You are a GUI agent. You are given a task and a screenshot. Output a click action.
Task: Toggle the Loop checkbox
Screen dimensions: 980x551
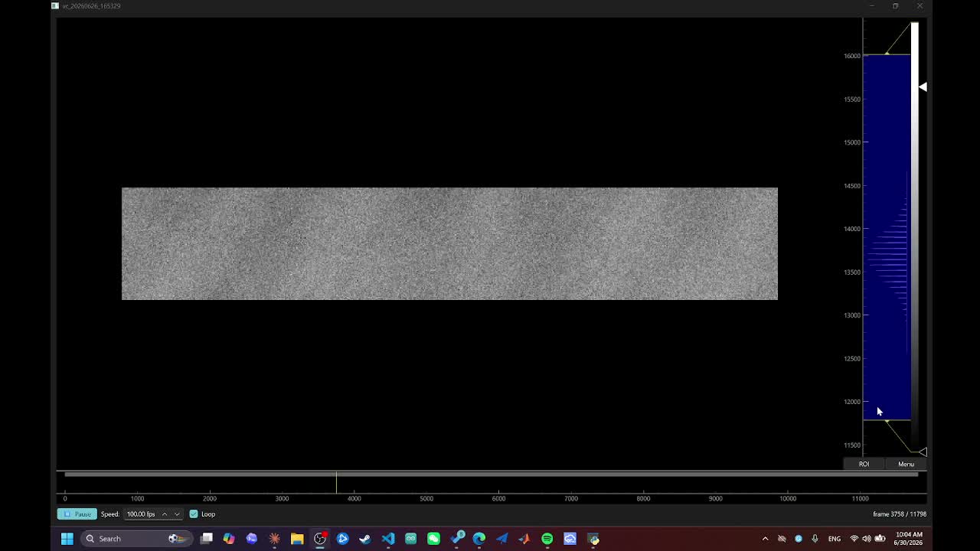(x=194, y=514)
